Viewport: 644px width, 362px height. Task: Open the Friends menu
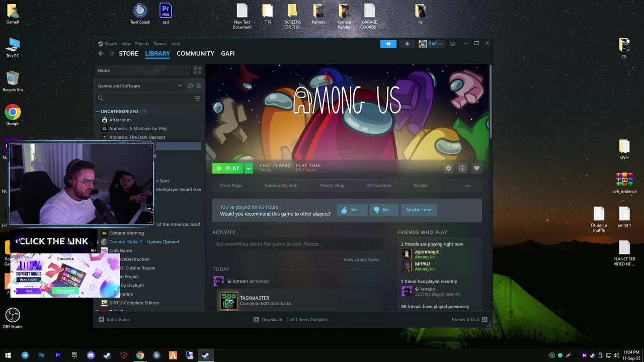point(142,44)
